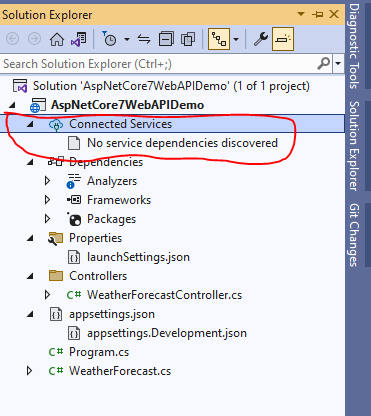Select the Packages item

tap(111, 219)
